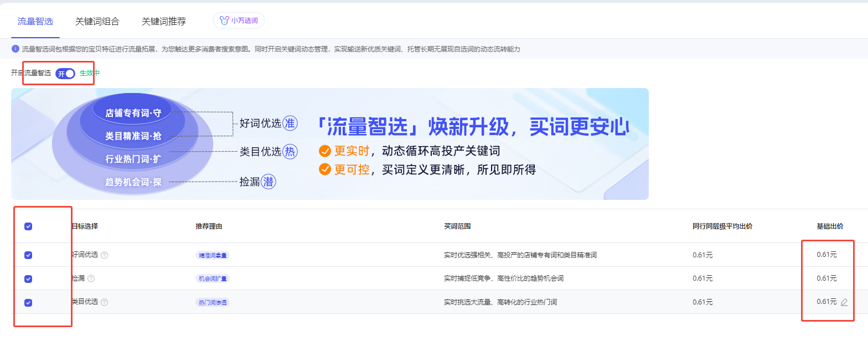Select the 流量智选 tab

pos(35,22)
